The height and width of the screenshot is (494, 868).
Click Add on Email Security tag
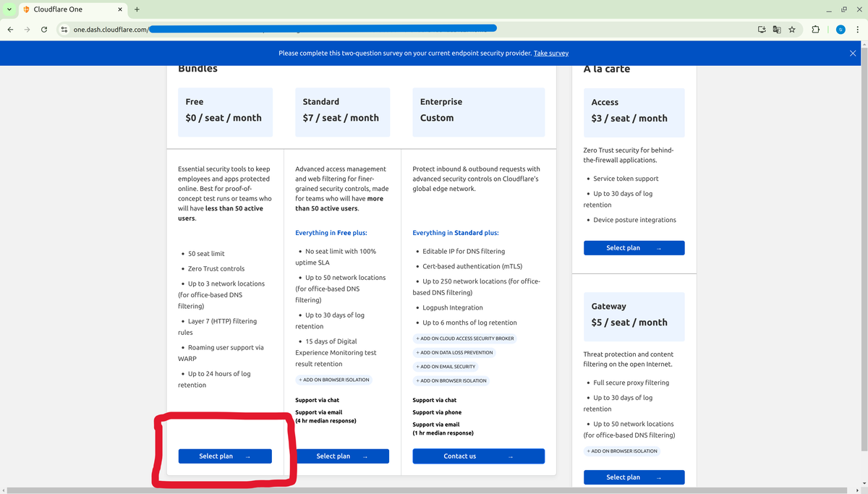(x=446, y=367)
